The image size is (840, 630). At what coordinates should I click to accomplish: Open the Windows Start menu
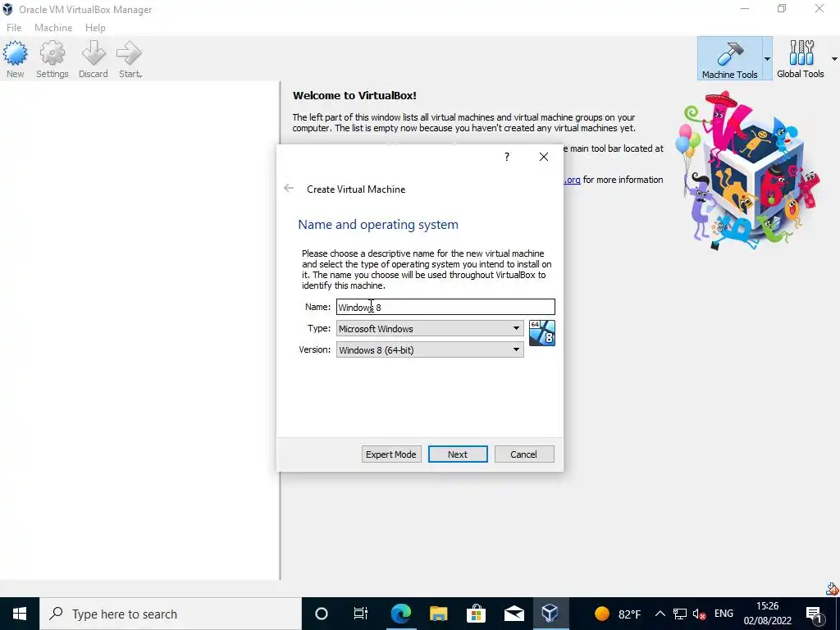click(x=20, y=614)
